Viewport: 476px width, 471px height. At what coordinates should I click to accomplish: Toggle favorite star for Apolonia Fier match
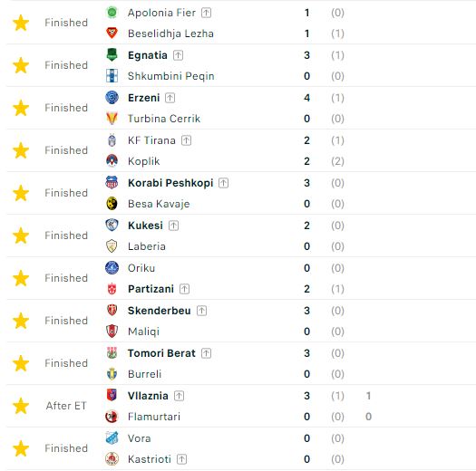coord(21,23)
